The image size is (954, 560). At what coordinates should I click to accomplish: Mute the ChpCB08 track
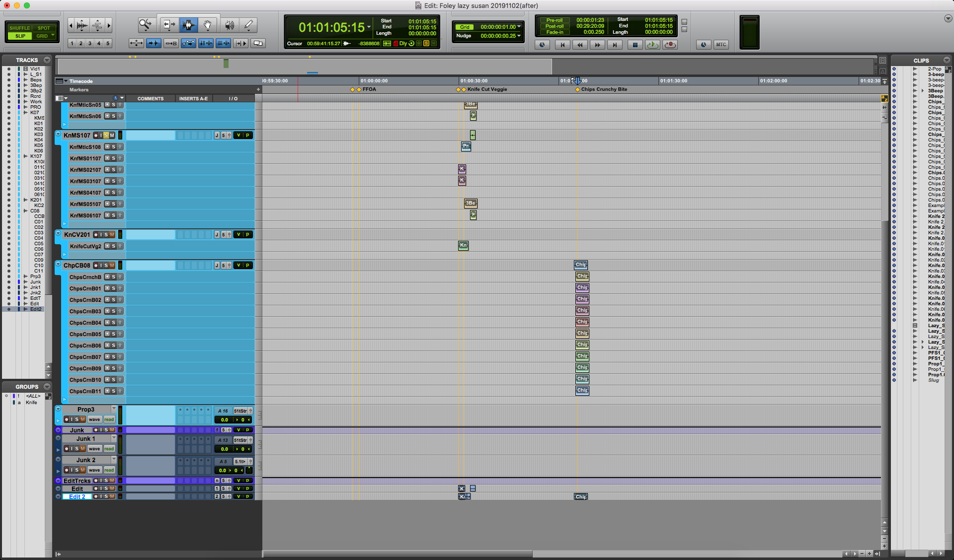(112, 265)
